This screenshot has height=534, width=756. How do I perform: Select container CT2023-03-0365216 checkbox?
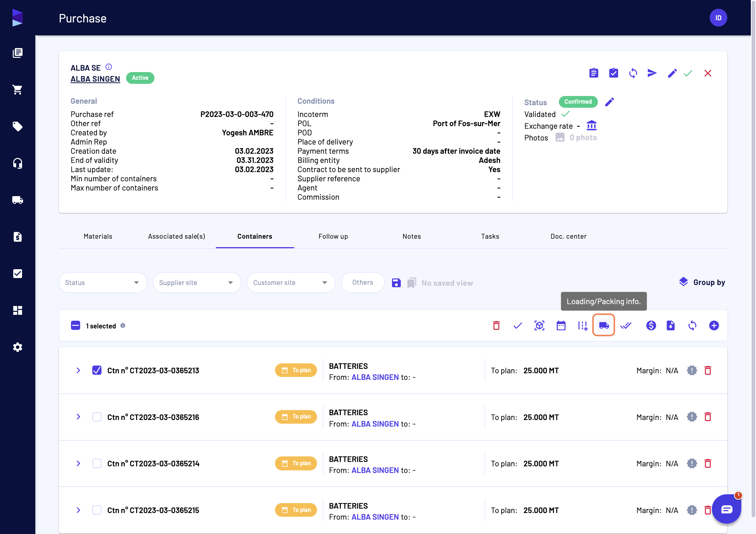(97, 417)
